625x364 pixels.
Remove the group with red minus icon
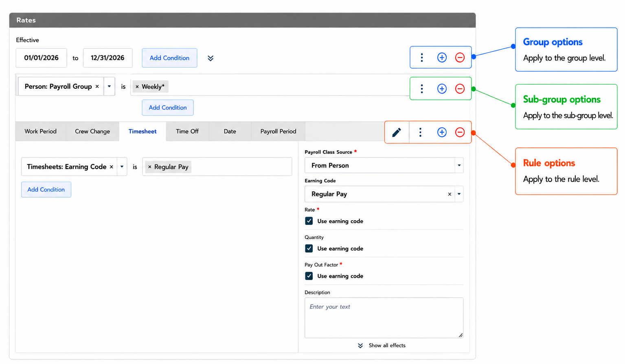460,57
